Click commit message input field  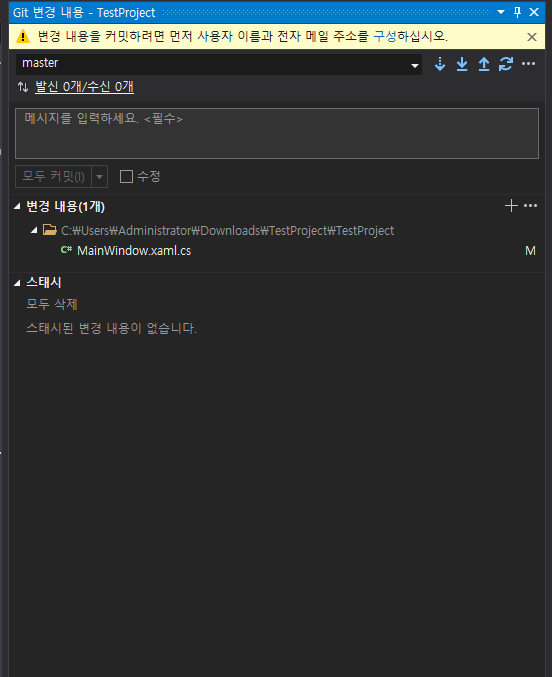pos(277,133)
